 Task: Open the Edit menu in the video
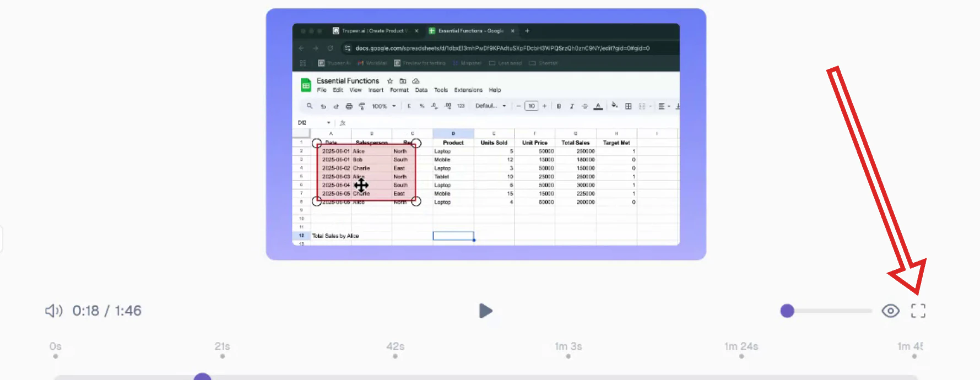tap(338, 90)
